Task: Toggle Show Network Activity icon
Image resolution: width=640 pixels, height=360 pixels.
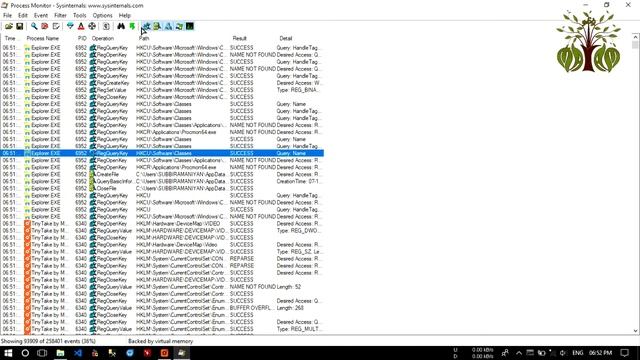Action: [x=168, y=26]
